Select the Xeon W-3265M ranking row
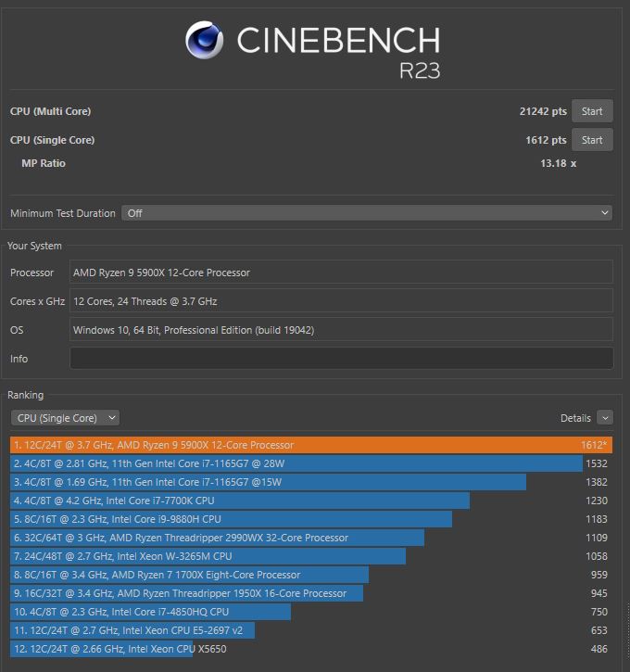This screenshot has height=672, width=630. point(311,556)
